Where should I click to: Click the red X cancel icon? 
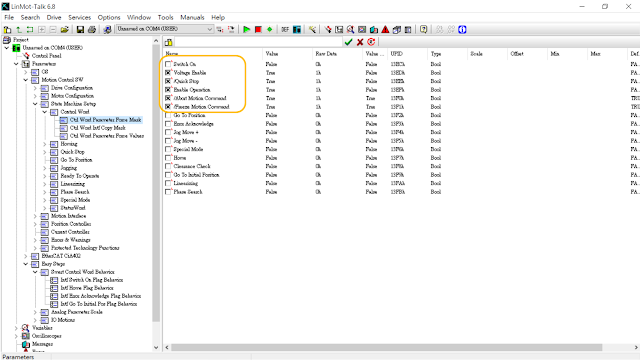click(360, 42)
